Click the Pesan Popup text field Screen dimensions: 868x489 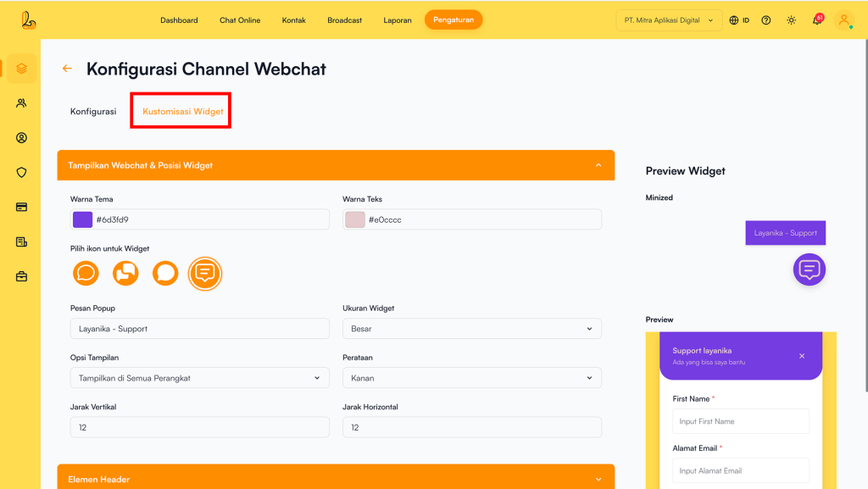pos(199,329)
